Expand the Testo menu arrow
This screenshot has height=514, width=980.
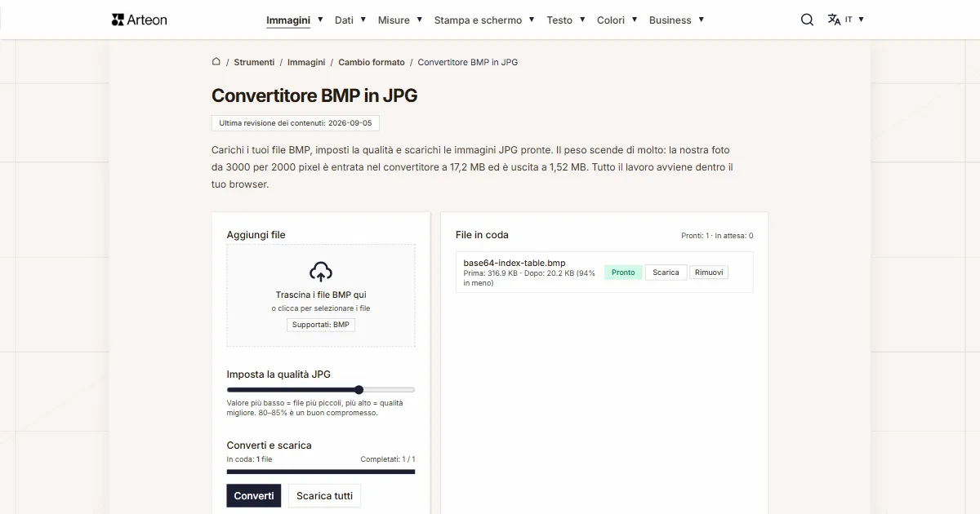click(x=582, y=19)
